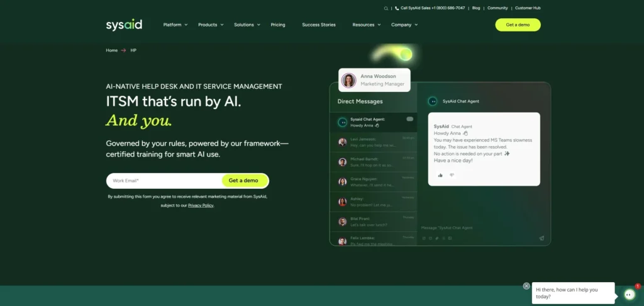Click the paperclip attachment icon in composer
This screenshot has height=306, width=644.
click(x=437, y=238)
